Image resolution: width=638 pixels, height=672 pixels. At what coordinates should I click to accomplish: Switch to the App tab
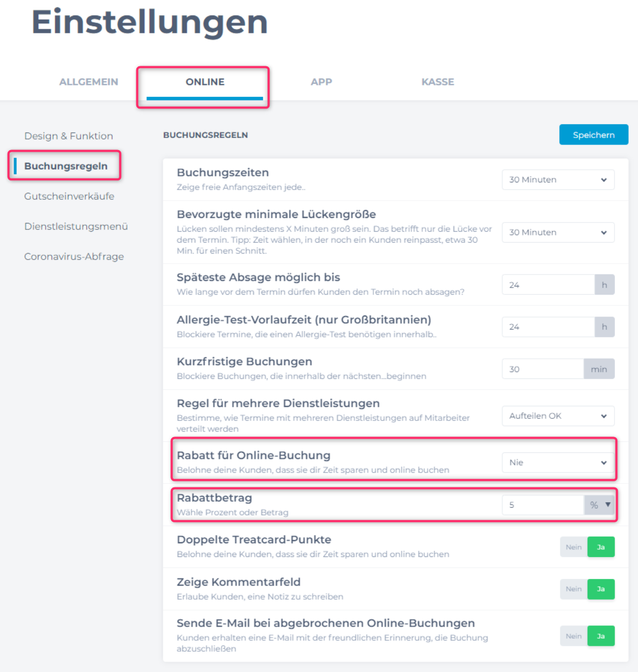321,82
